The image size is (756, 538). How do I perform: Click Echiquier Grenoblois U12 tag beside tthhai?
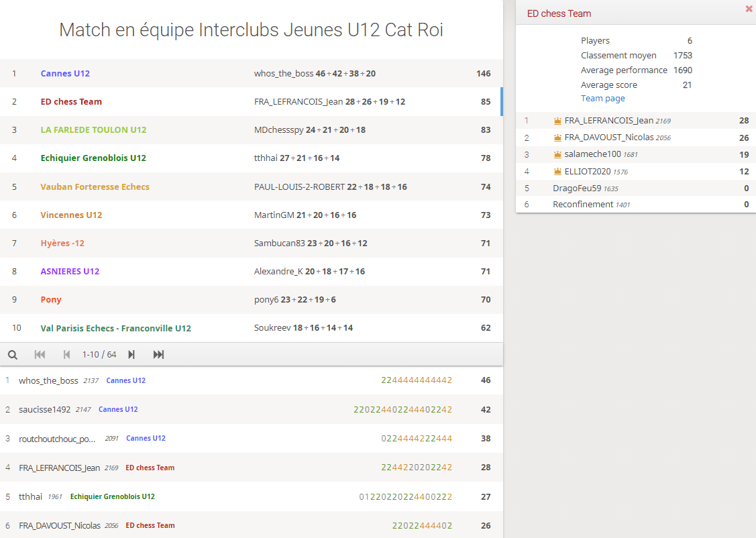[112, 497]
